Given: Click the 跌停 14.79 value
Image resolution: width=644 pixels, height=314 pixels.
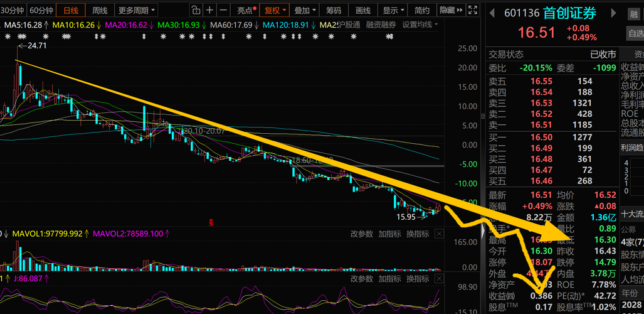Looking at the screenshot, I should (605, 262).
